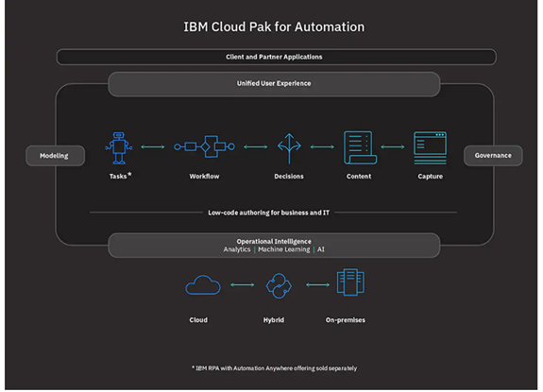This screenshot has height=392, width=543.
Task: Click the IBM RPA footnote text
Action: [274, 368]
